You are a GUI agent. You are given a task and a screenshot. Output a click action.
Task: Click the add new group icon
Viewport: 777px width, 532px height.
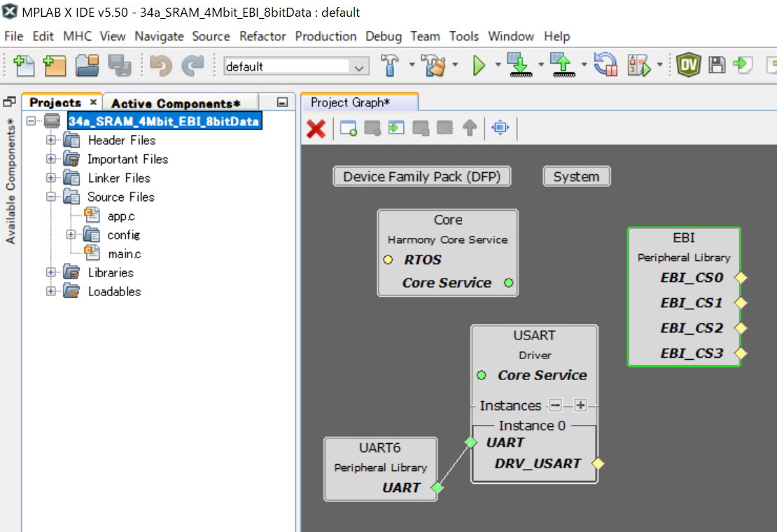pyautogui.click(x=349, y=128)
